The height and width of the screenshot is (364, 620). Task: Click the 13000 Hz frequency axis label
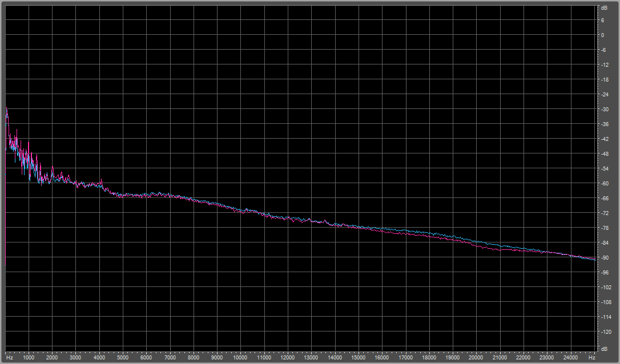(x=311, y=357)
